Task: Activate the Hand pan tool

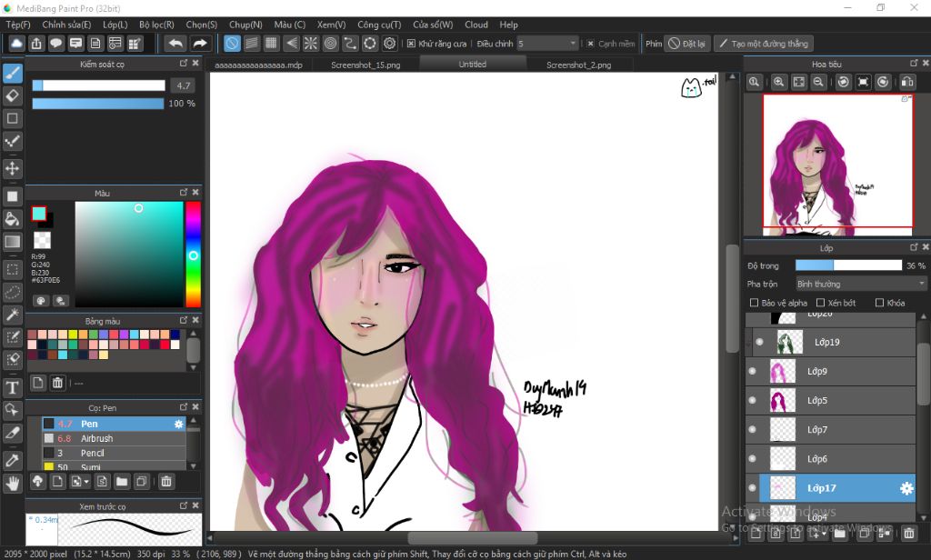Action: [x=13, y=484]
